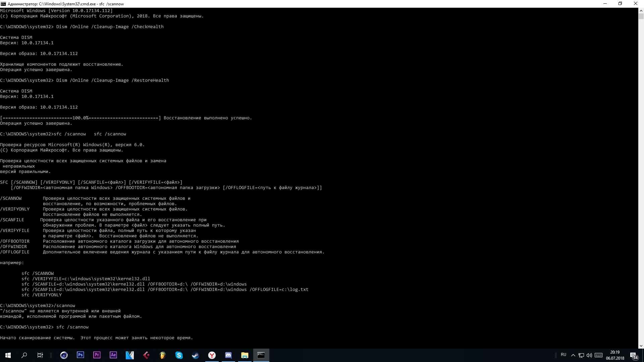Click the 'Проверка ресурсов Microsoft(R) Windows(R)' line
Screen dimensions: 644x362
(x=72, y=145)
